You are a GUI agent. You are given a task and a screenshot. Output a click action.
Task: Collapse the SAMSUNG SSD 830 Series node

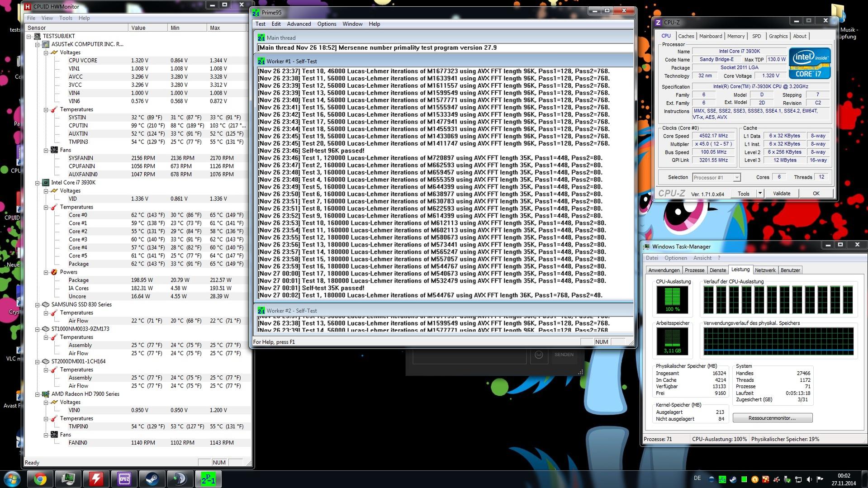click(x=38, y=305)
